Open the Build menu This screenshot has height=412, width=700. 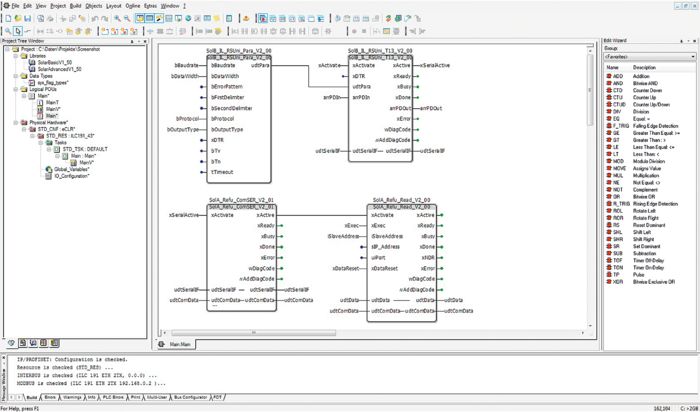(75, 6)
